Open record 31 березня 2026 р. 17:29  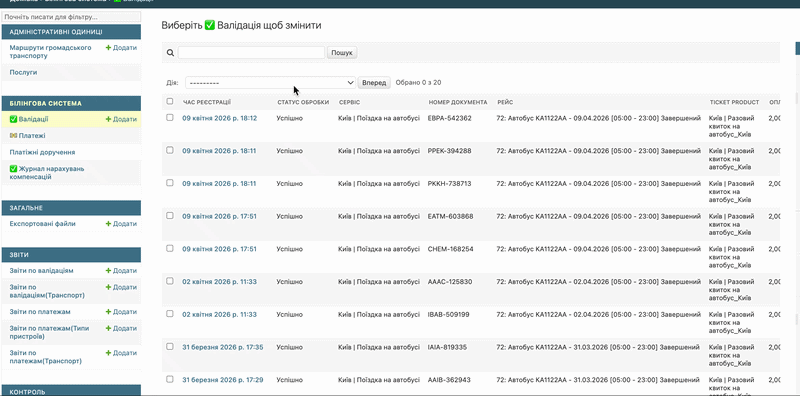222,380
